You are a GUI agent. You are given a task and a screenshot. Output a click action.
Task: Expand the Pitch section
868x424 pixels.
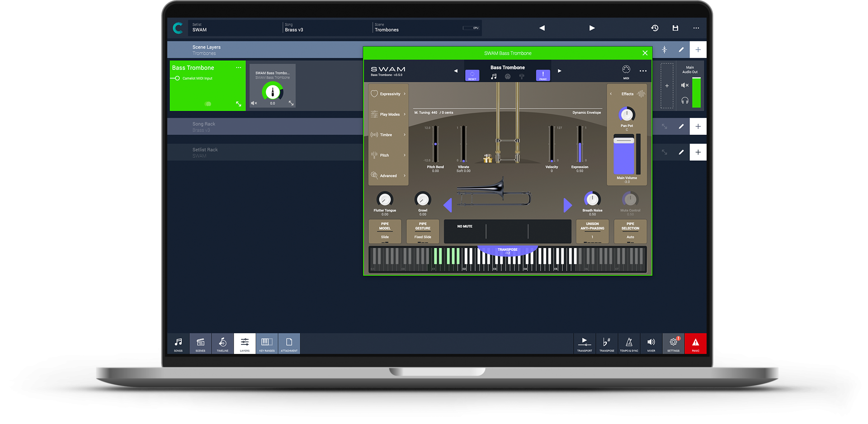coord(388,155)
